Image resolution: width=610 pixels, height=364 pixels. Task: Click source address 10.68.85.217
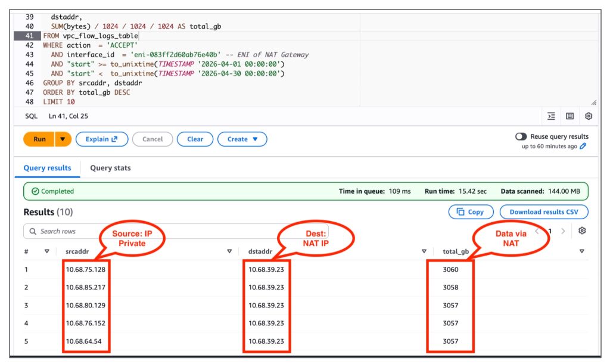[x=86, y=287]
